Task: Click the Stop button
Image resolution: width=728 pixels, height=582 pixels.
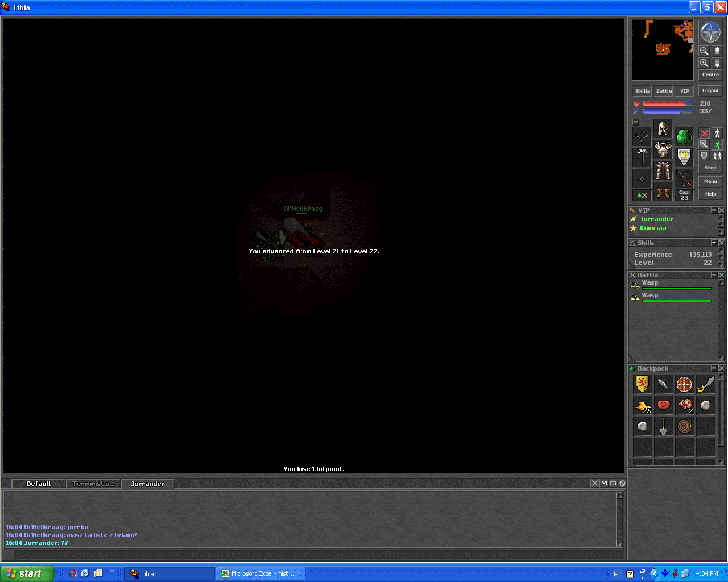Action: [x=710, y=168]
